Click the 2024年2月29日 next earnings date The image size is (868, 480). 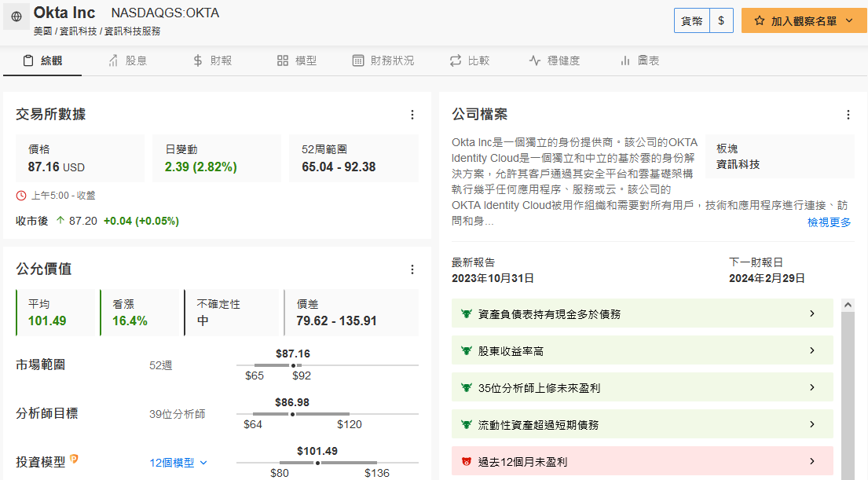point(767,278)
